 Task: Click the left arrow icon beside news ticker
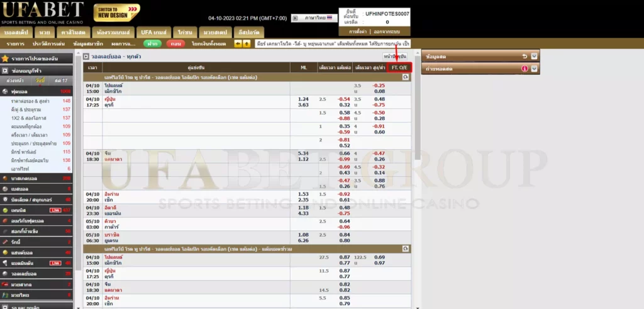pyautogui.click(x=238, y=43)
